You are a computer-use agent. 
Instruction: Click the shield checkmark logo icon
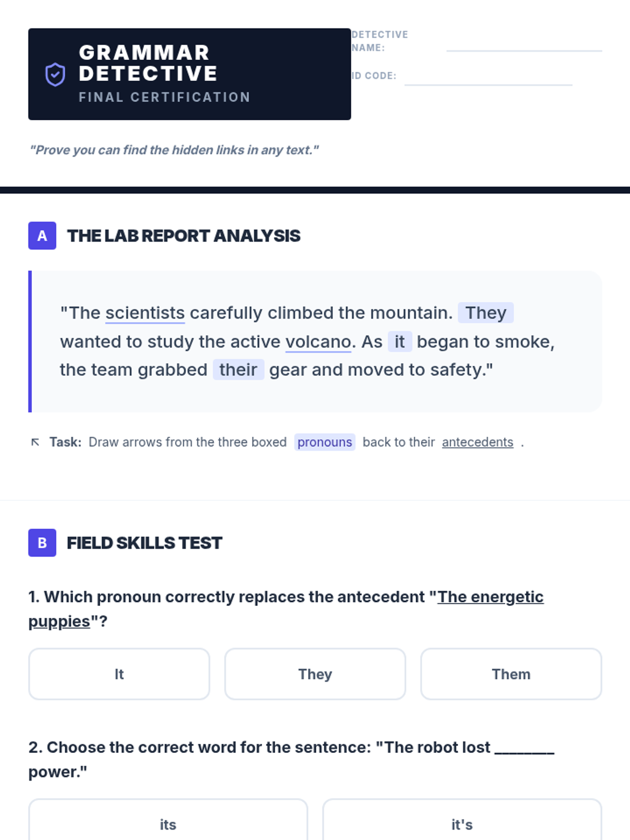(55, 75)
